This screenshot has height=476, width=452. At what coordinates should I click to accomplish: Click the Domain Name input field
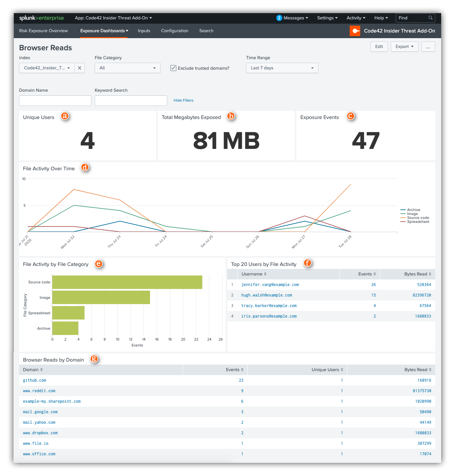click(x=55, y=101)
